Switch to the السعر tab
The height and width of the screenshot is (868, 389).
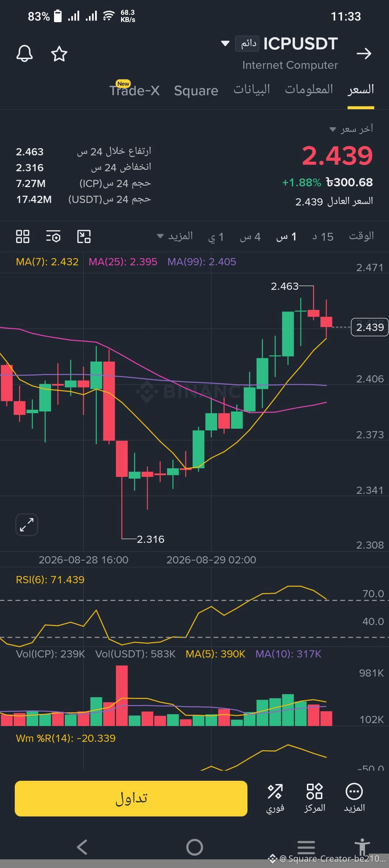coord(361,90)
